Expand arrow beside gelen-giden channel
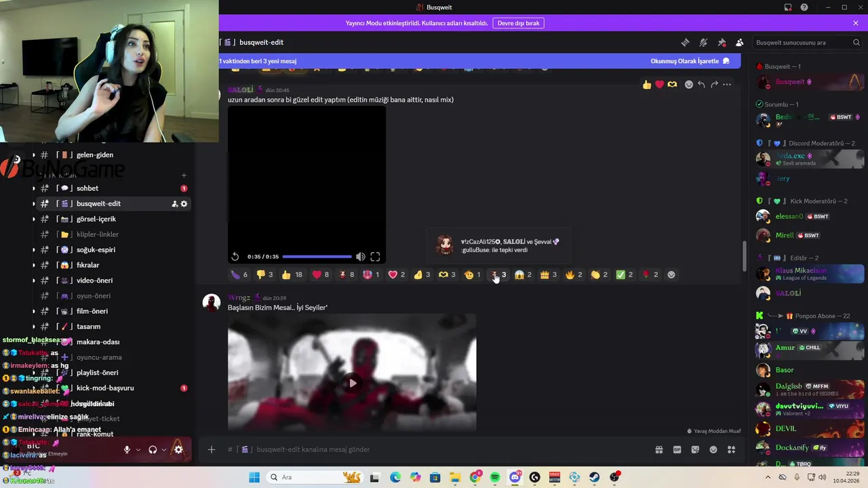The image size is (868, 488). pos(34,155)
